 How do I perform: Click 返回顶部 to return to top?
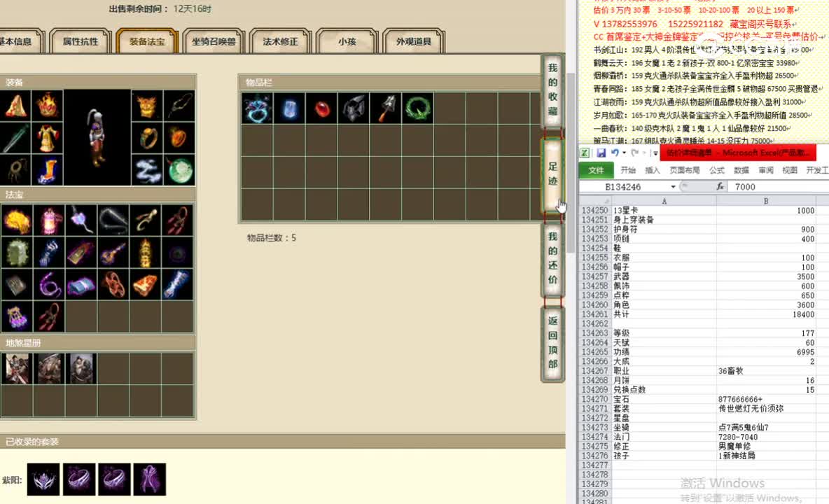(552, 342)
